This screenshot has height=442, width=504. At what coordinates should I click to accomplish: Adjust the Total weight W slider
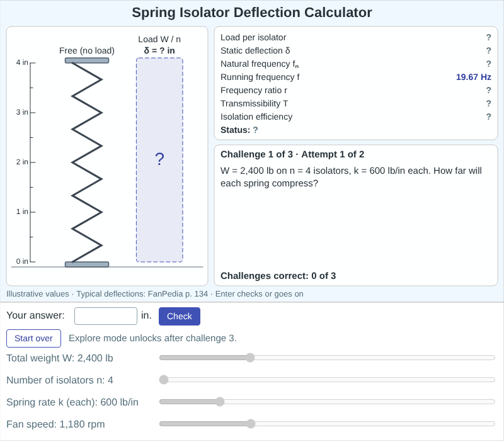pyautogui.click(x=327, y=358)
